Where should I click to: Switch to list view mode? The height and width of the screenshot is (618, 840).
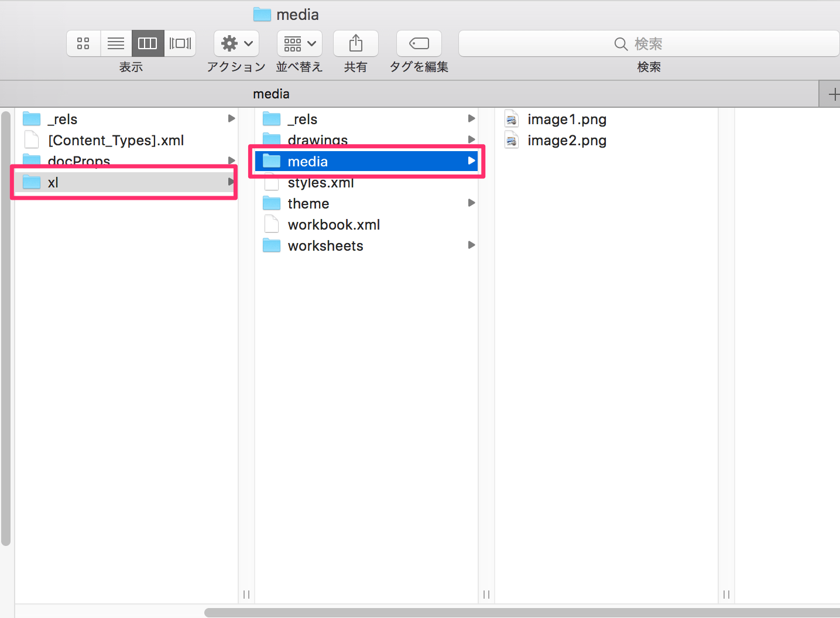tap(116, 43)
